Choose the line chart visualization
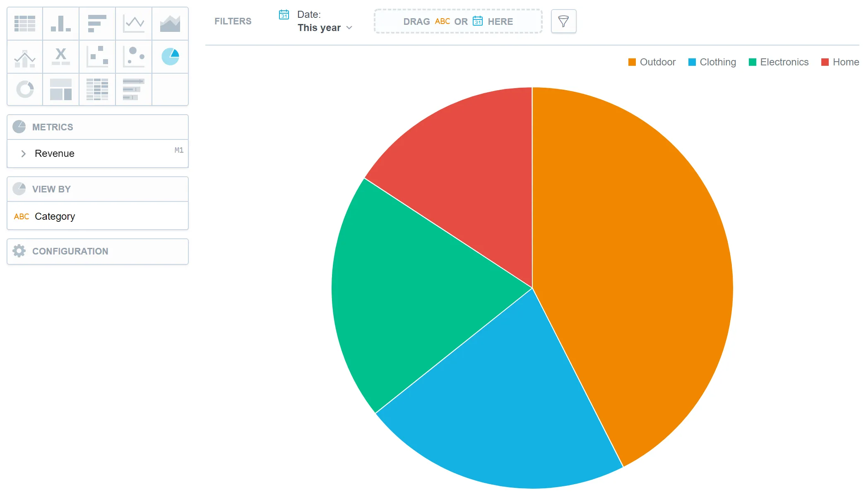This screenshot has height=504, width=866. (x=134, y=24)
